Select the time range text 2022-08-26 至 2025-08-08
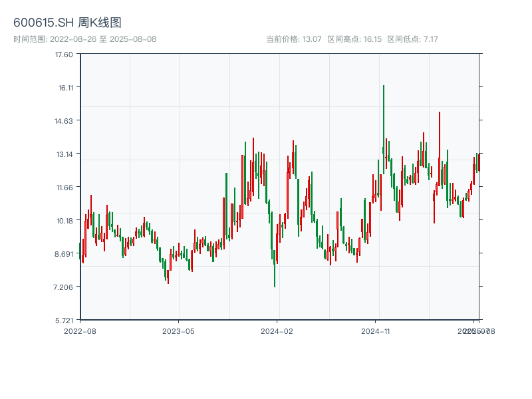This screenshot has height=399, width=532. pos(103,39)
